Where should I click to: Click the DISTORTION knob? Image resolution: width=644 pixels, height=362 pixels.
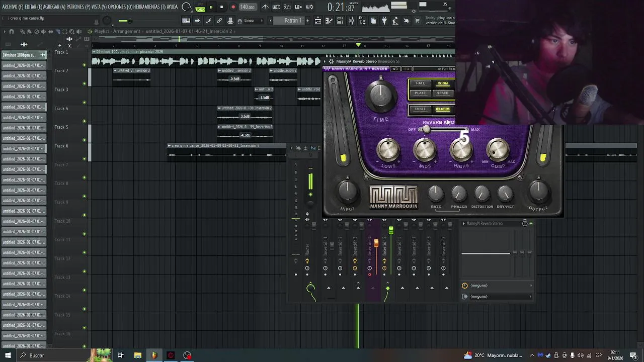click(481, 194)
